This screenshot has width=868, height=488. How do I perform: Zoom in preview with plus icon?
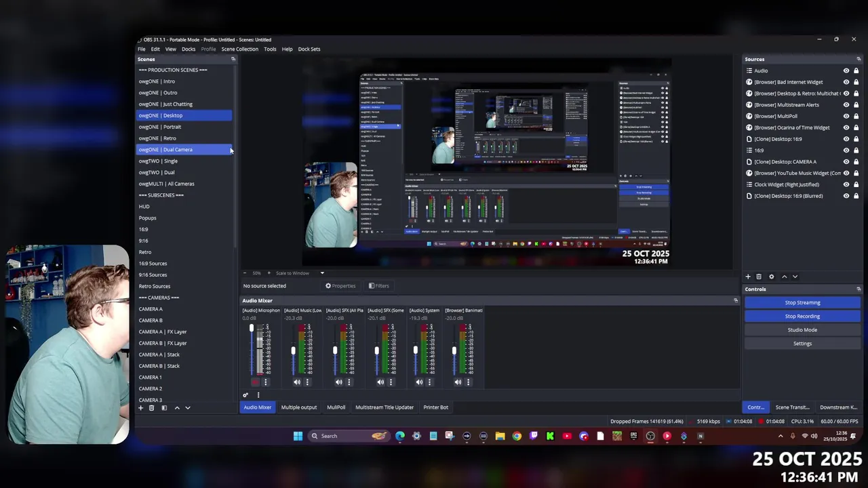tap(269, 273)
